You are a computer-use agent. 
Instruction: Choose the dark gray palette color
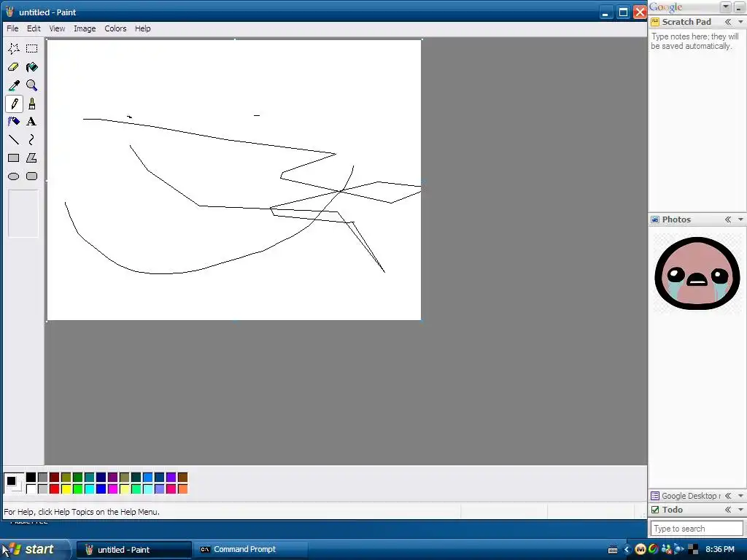(43, 477)
